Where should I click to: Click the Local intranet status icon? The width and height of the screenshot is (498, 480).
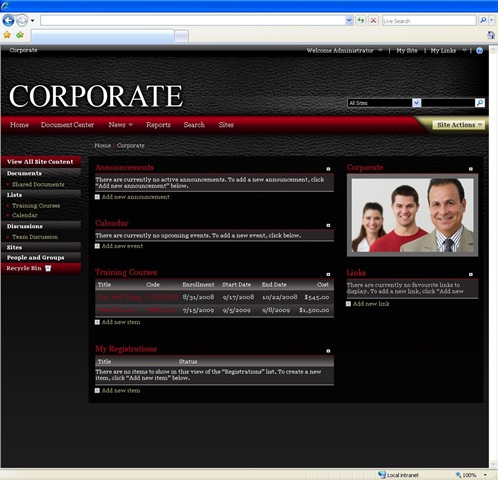point(382,475)
